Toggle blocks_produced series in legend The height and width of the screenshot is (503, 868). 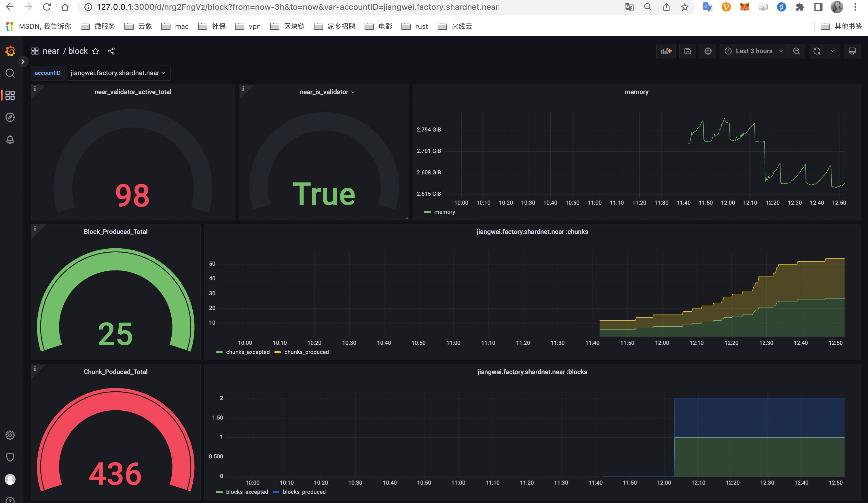[x=304, y=492]
